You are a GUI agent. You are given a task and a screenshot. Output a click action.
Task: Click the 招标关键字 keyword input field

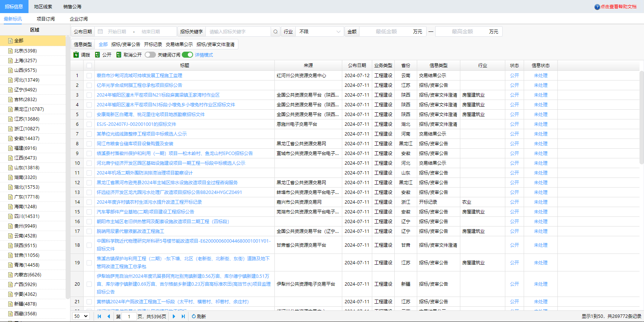[238, 31]
